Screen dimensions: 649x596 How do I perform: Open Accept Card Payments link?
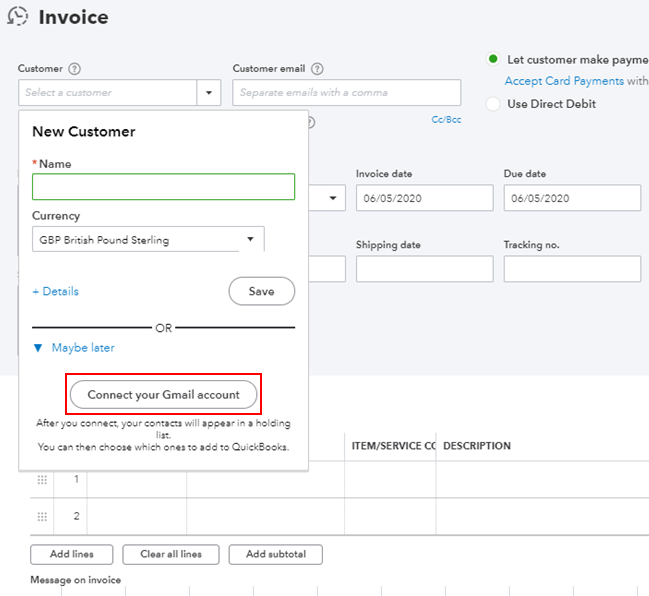click(564, 81)
